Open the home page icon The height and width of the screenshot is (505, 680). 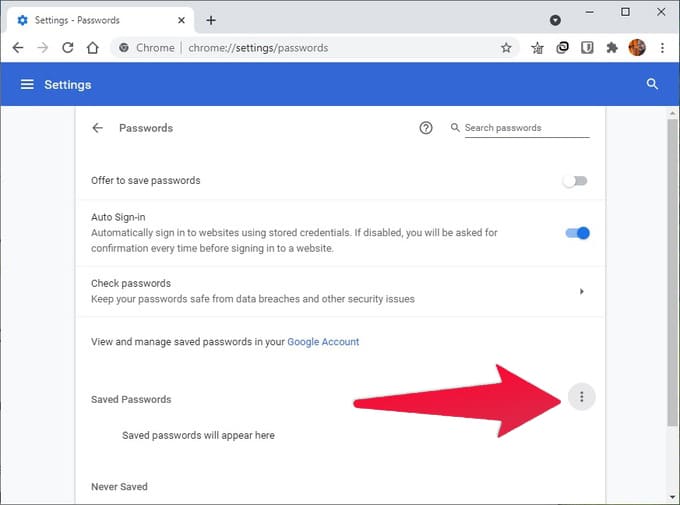pos(92,47)
